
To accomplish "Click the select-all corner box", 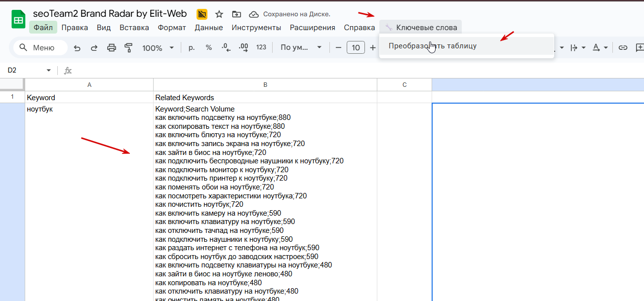I will click(12, 85).
